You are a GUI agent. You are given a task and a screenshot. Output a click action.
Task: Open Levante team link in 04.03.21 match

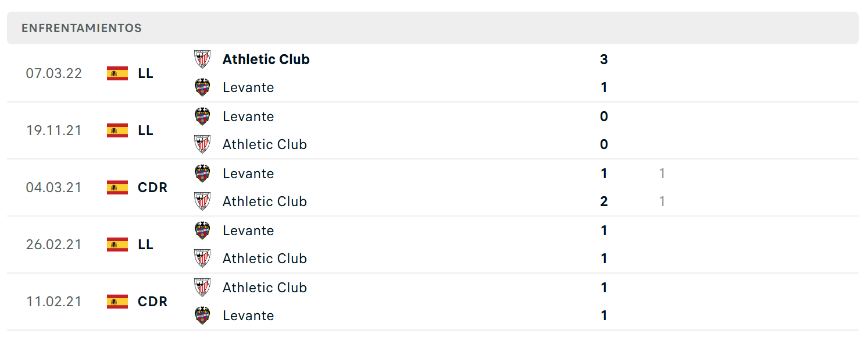(x=248, y=173)
